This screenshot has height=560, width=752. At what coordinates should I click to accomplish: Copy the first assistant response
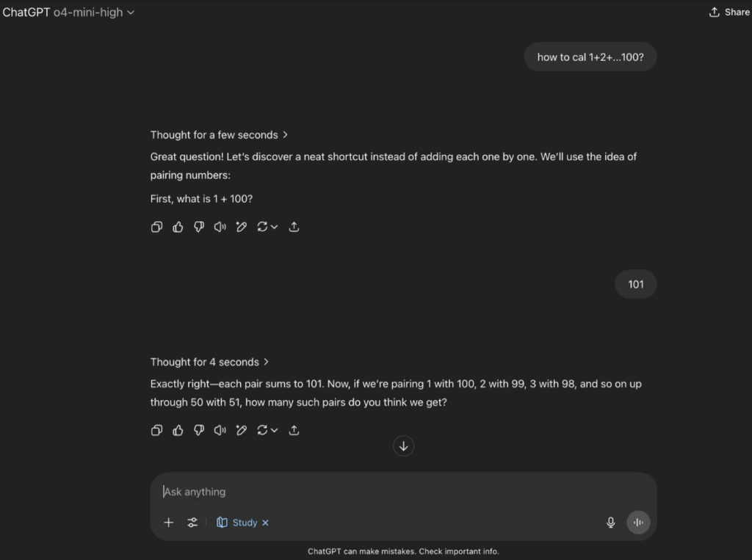click(x=156, y=227)
